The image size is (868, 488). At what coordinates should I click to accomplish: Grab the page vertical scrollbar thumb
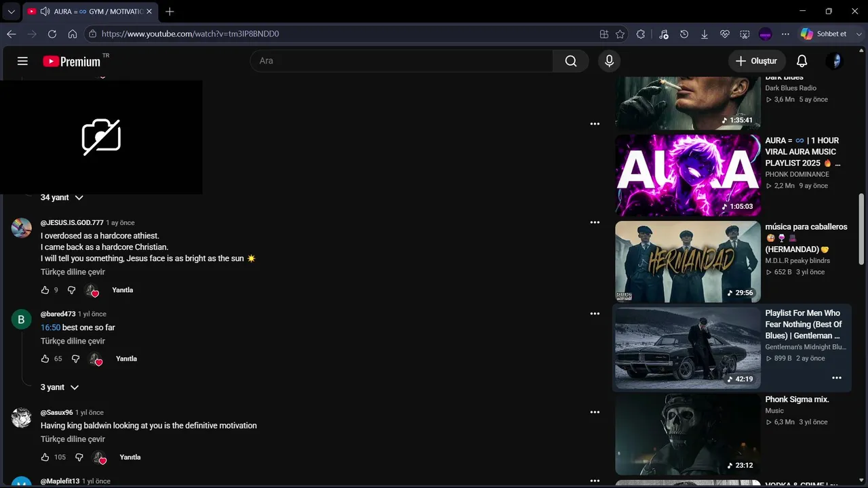(x=862, y=229)
